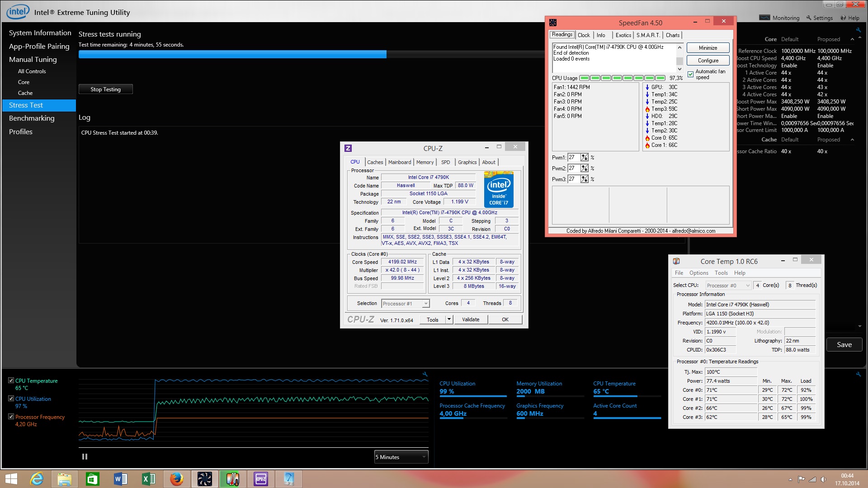Toggle CPU Utilization graph checkbox
Screen dimensions: 868x488
coord(11,399)
